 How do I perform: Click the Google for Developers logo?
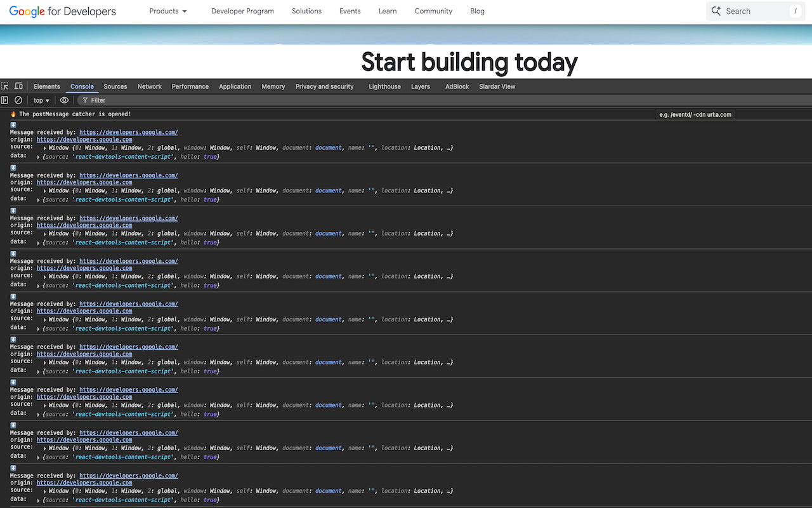(x=62, y=11)
